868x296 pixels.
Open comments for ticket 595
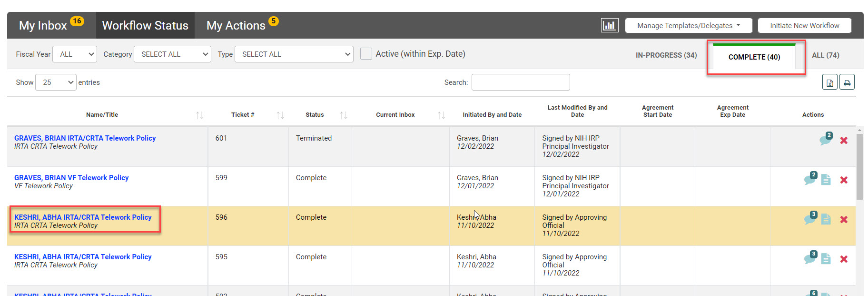[810, 257]
